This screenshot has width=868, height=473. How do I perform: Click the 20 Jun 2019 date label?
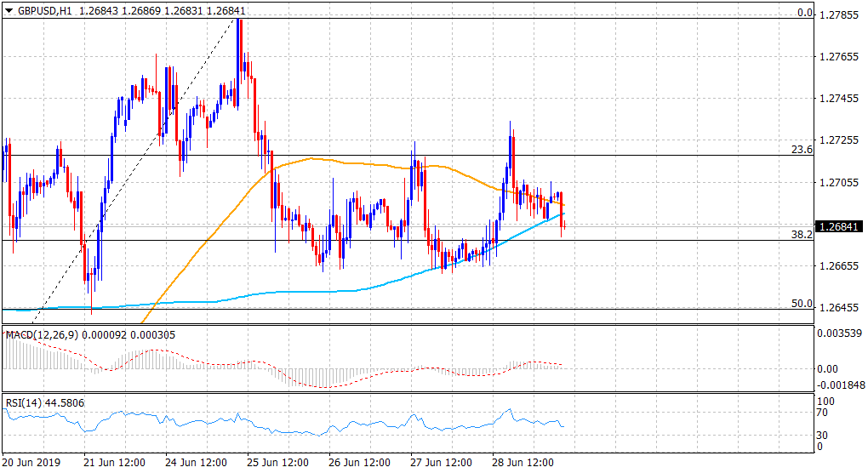pyautogui.click(x=31, y=462)
